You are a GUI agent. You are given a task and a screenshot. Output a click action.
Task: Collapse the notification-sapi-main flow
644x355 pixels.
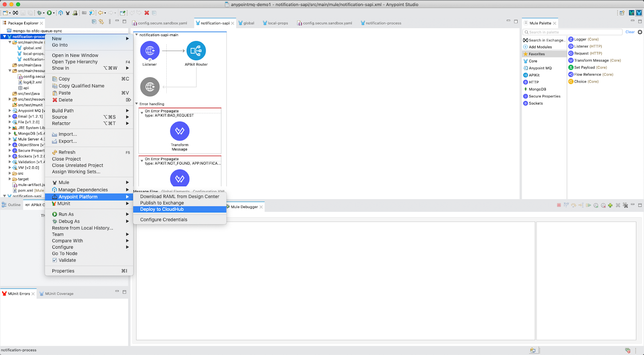tap(136, 35)
